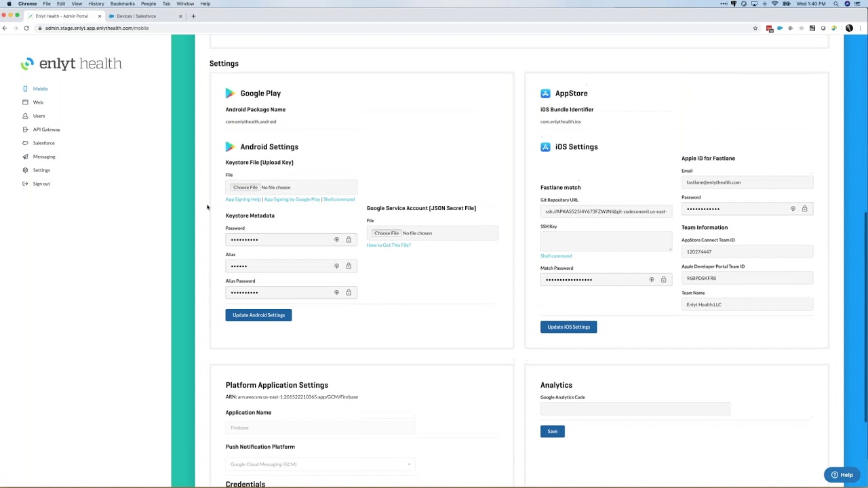Show the Alias Password value
868x488 pixels.
click(336, 292)
